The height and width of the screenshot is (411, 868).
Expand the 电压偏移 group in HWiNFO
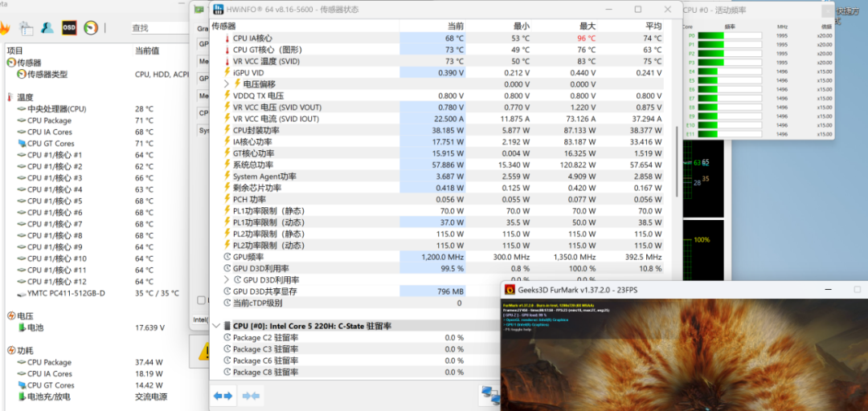click(x=227, y=84)
